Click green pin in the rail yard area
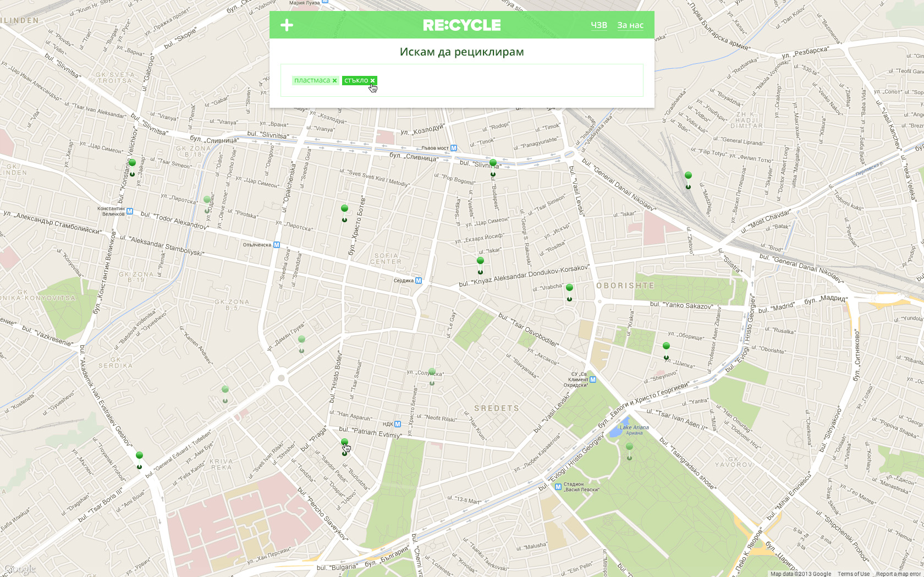924x577 pixels. [x=688, y=176]
